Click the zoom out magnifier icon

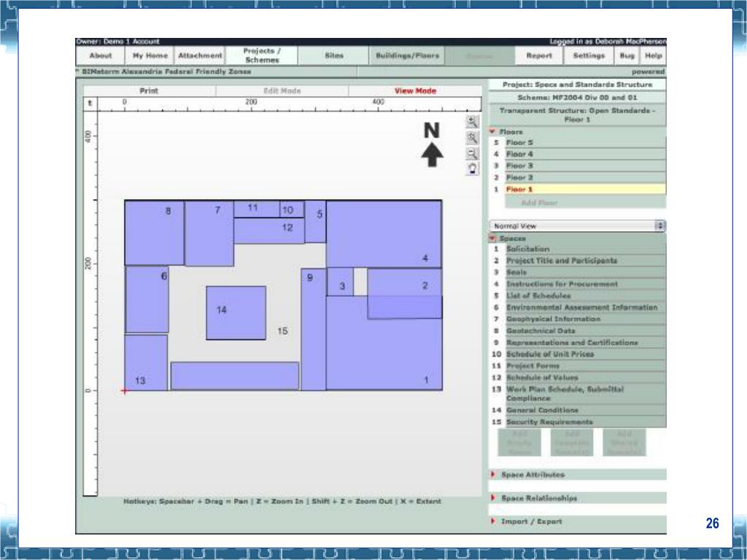click(472, 153)
